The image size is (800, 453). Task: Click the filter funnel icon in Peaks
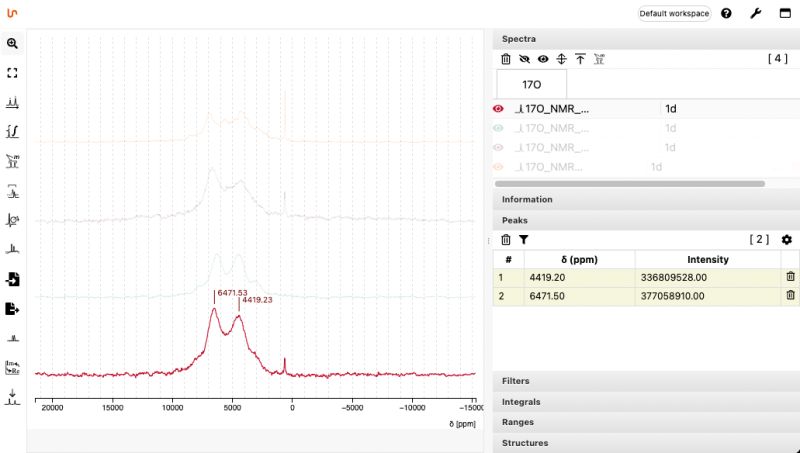[524, 239]
